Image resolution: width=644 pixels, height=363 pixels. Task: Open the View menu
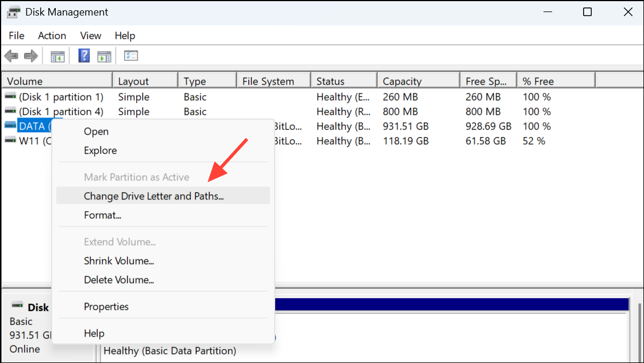90,36
